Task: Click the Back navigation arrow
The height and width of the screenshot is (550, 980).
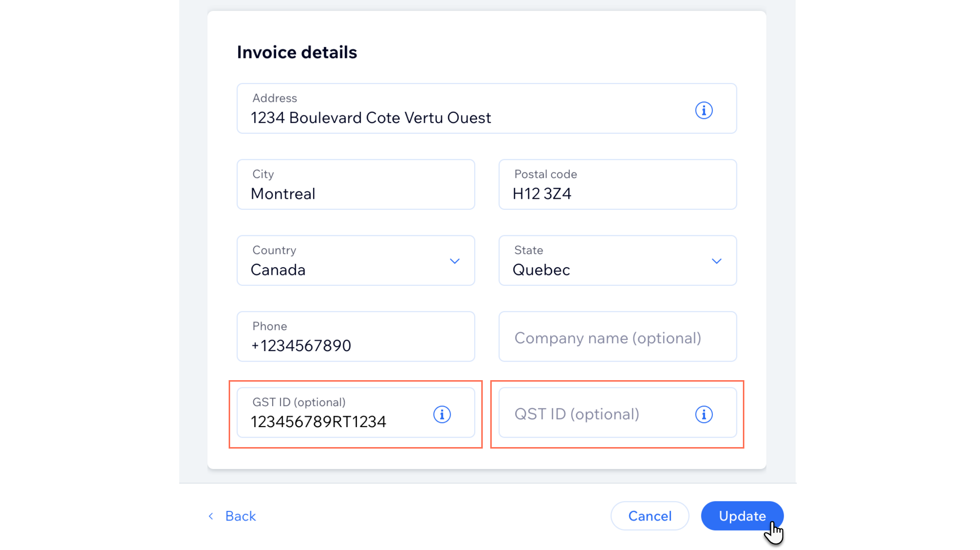Action: (x=211, y=516)
